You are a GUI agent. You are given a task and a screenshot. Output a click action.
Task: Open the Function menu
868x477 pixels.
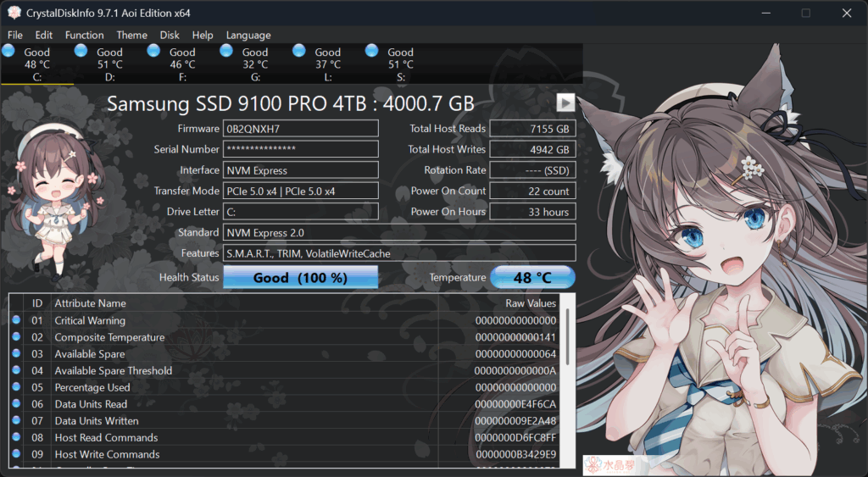coord(84,35)
